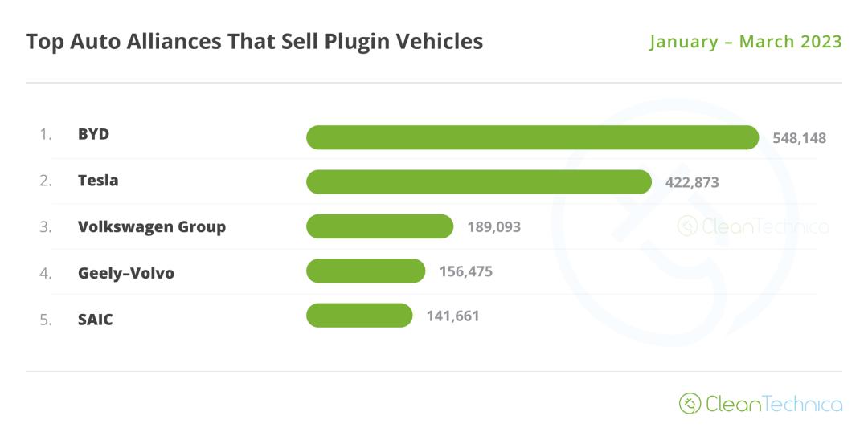
Task: Select the Geely–Volvo bar
Action: pos(366,271)
